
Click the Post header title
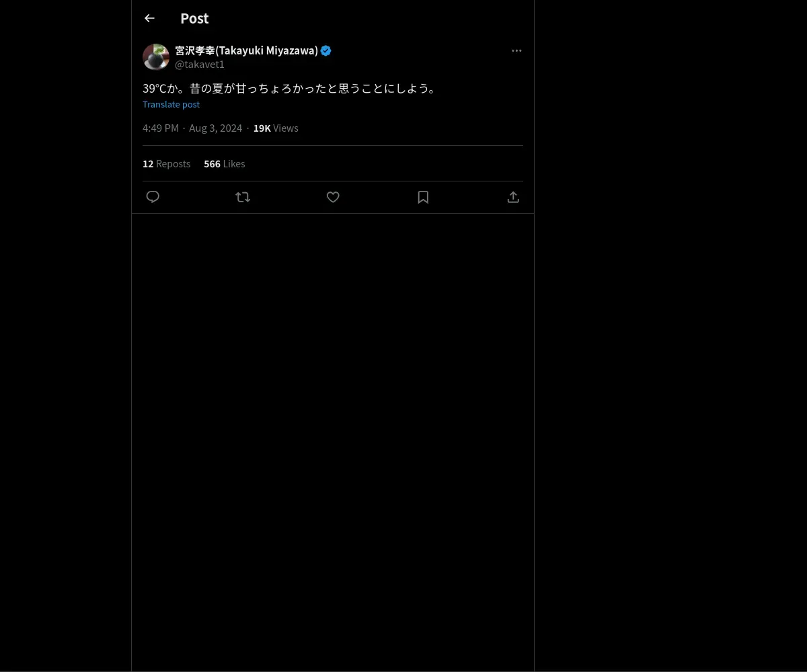click(194, 18)
